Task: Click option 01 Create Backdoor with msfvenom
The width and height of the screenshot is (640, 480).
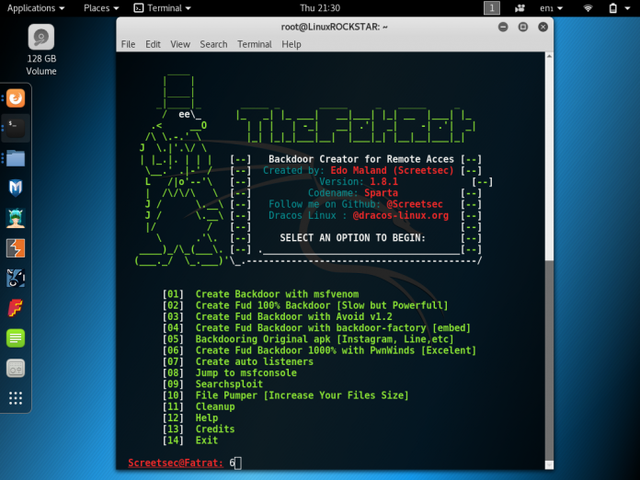Action: pos(261,294)
